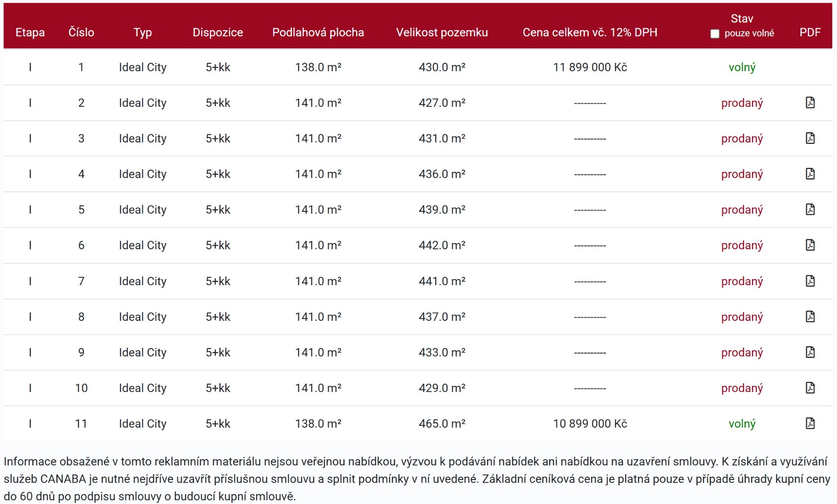Sort by the Etapa column header
This screenshot has height=504, width=837.
(x=30, y=32)
